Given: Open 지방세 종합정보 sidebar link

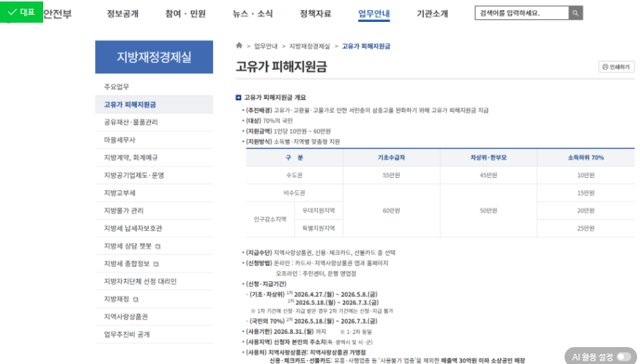Looking at the screenshot, I should tap(127, 264).
